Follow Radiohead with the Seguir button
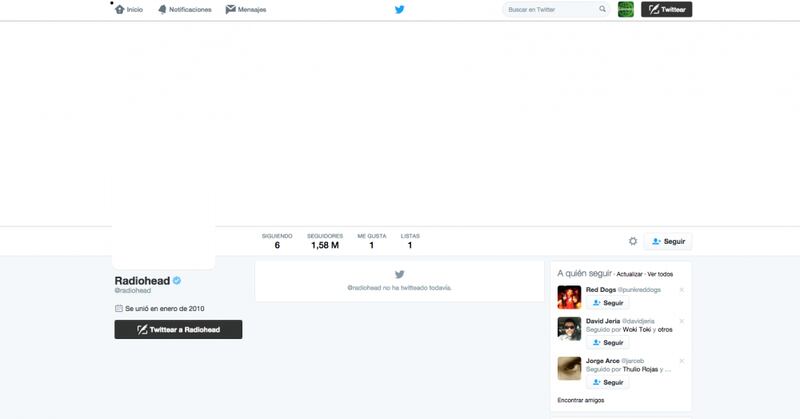 click(x=668, y=241)
